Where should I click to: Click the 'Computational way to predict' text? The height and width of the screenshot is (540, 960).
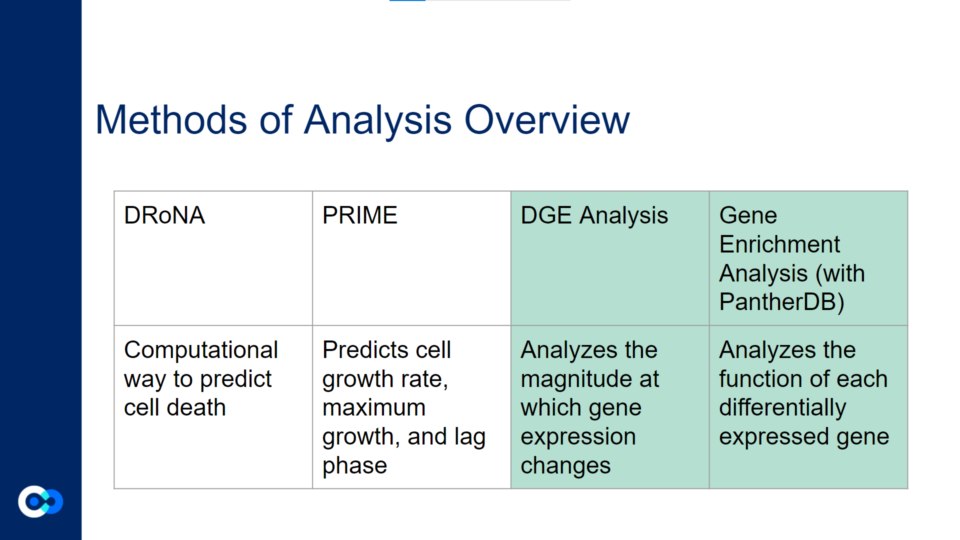pos(200,365)
